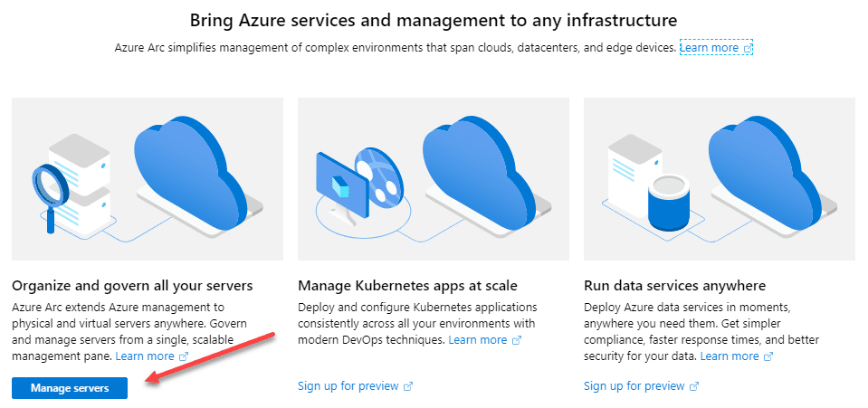Click the Bring Azure services and management title
868x408 pixels.
434,19
